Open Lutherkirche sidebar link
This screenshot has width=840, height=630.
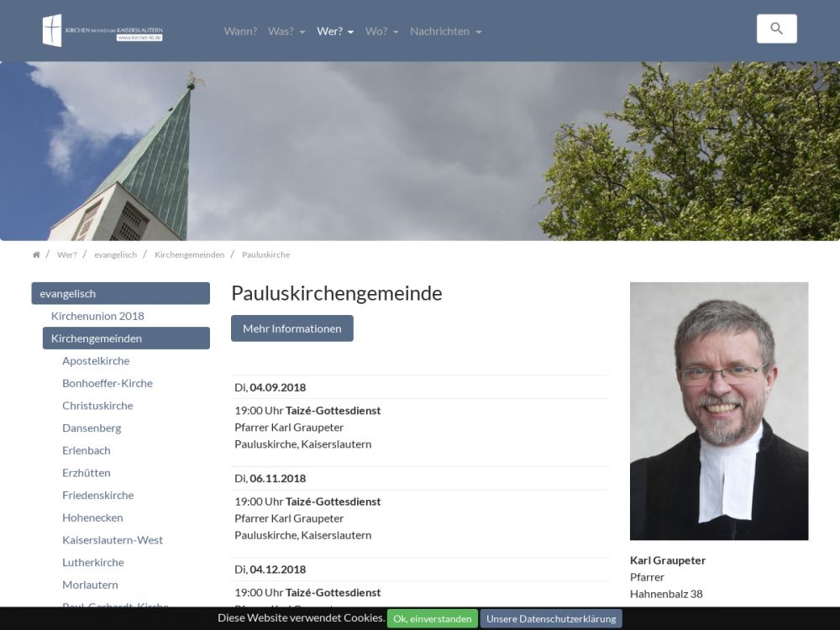pyautogui.click(x=93, y=563)
